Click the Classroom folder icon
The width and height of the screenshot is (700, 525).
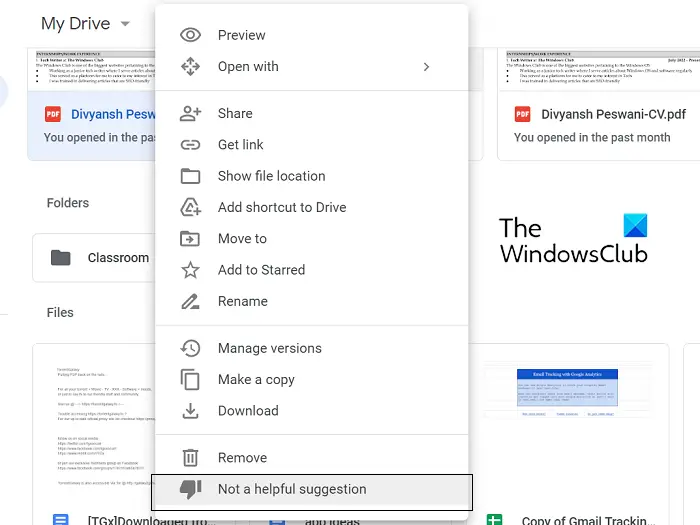(61, 258)
